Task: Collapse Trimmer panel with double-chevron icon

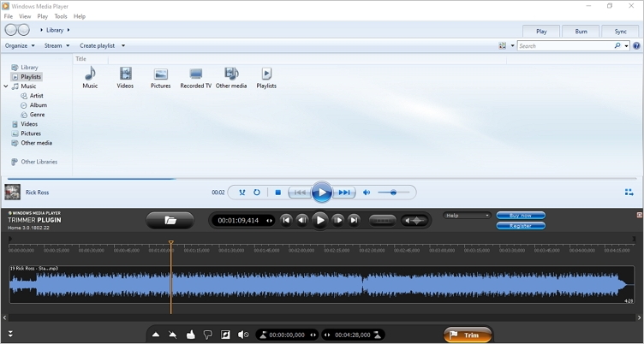Action: pyautogui.click(x=10, y=334)
